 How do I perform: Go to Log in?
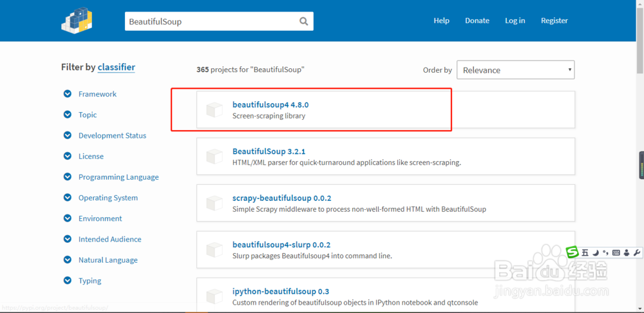515,21
